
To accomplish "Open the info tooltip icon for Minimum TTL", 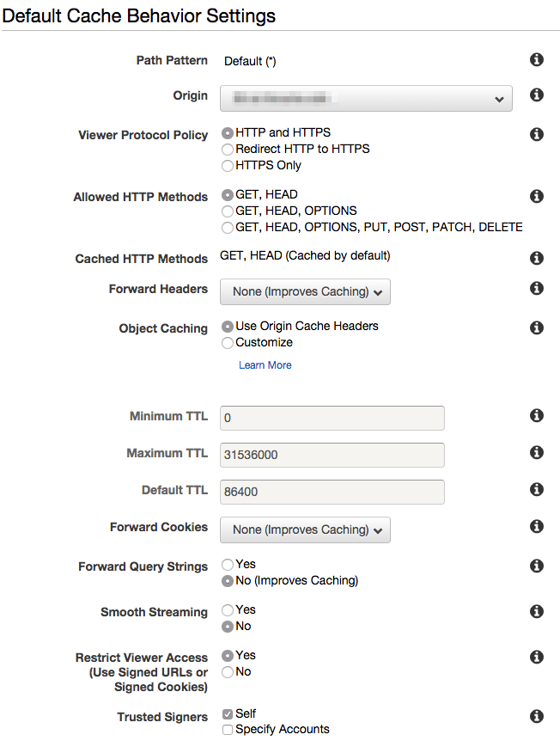I will (x=537, y=415).
